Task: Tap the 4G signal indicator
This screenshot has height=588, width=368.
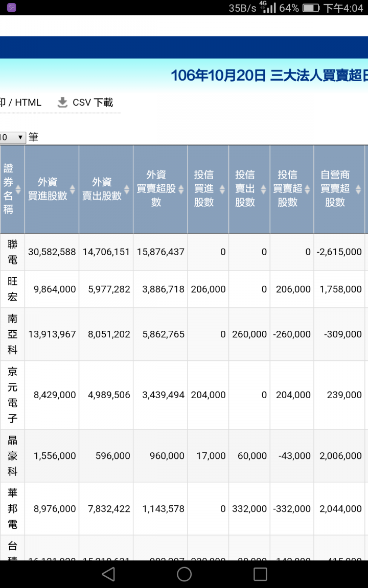Action: pyautogui.click(x=267, y=8)
